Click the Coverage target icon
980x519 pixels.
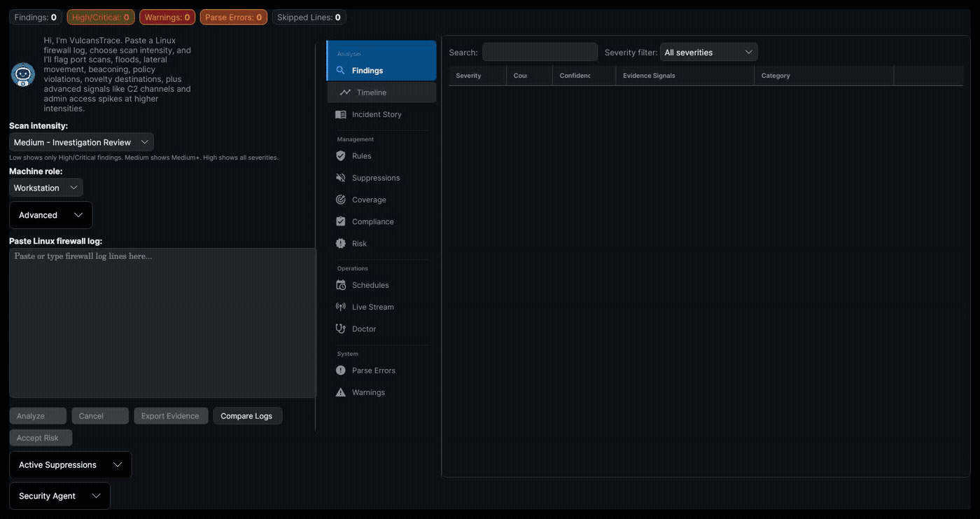click(x=341, y=200)
